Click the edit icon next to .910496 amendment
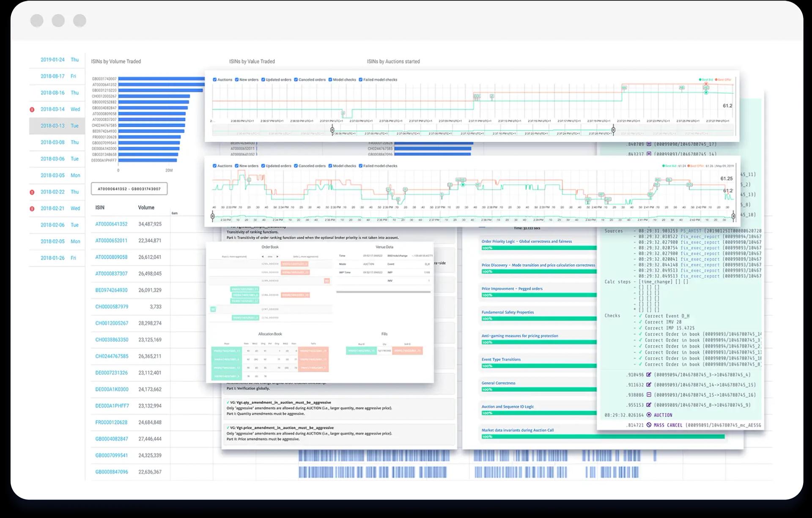The image size is (812, 518). (649, 375)
